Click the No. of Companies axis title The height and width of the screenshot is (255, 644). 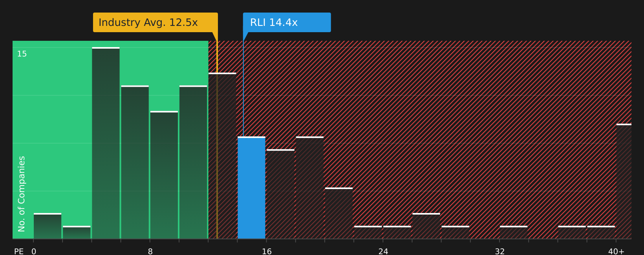click(22, 194)
